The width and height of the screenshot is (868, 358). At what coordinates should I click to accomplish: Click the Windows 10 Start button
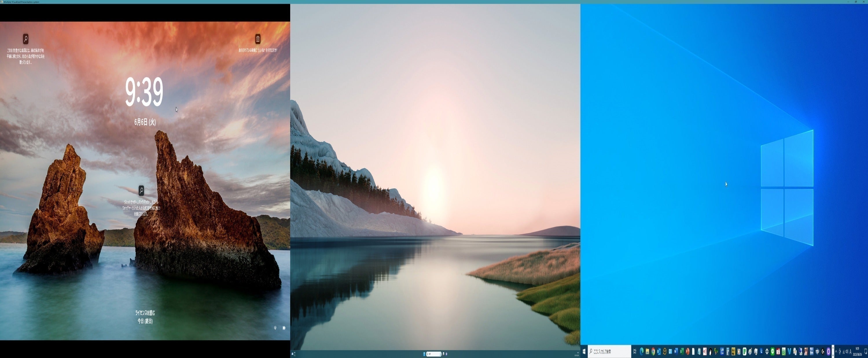(x=584, y=352)
